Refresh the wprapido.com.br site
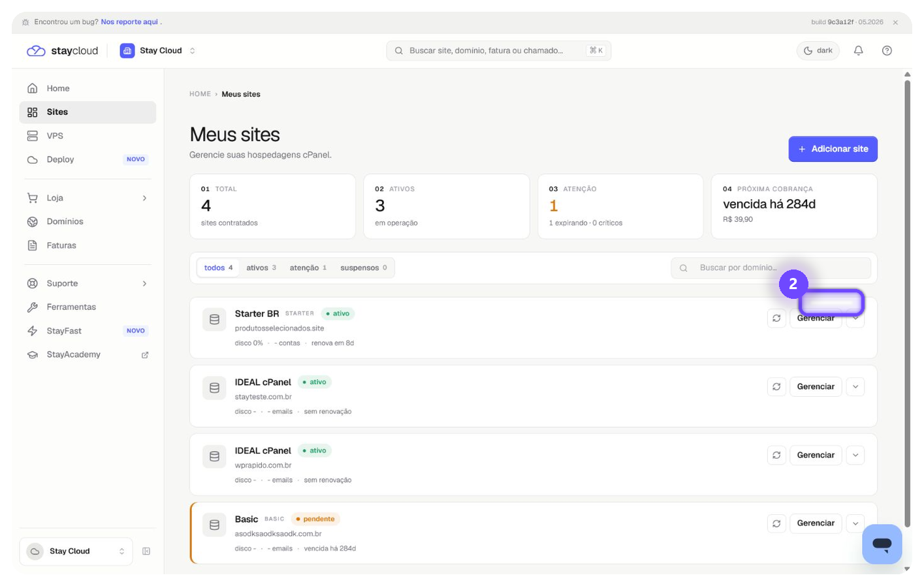This screenshot has height=586, width=924. [776, 455]
